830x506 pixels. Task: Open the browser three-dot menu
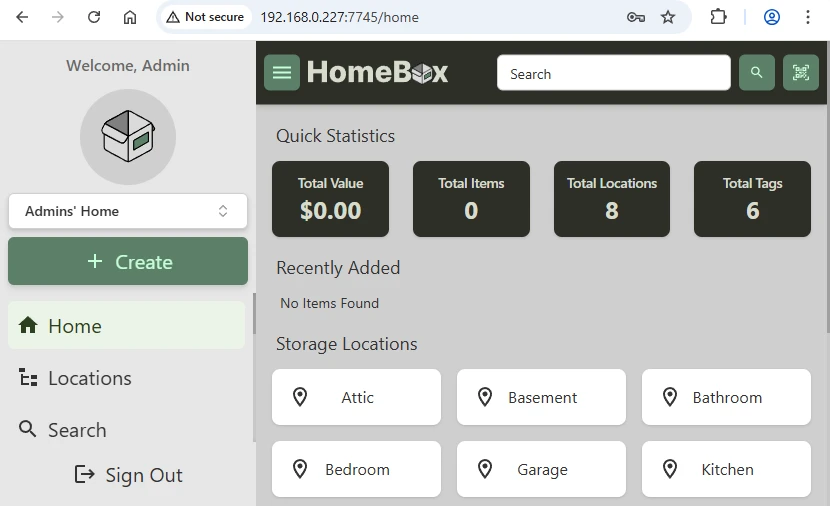pyautogui.click(x=808, y=17)
